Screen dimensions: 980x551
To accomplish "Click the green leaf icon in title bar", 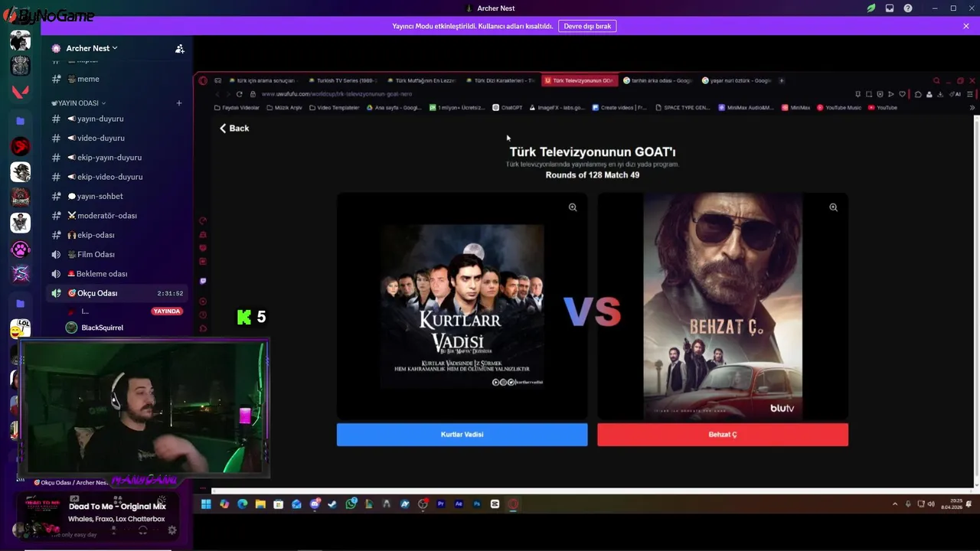I will (x=871, y=8).
